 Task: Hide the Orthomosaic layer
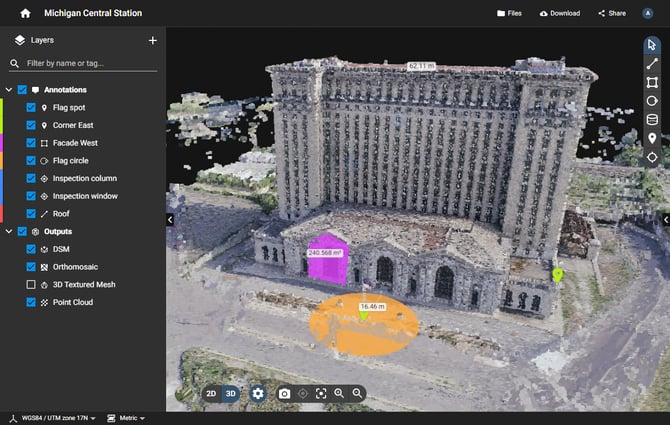click(31, 267)
